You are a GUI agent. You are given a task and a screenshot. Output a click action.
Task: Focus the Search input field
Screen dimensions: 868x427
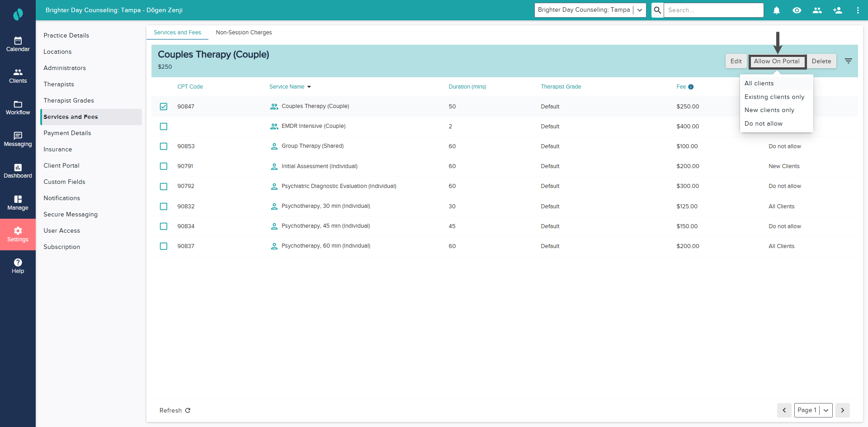point(714,10)
